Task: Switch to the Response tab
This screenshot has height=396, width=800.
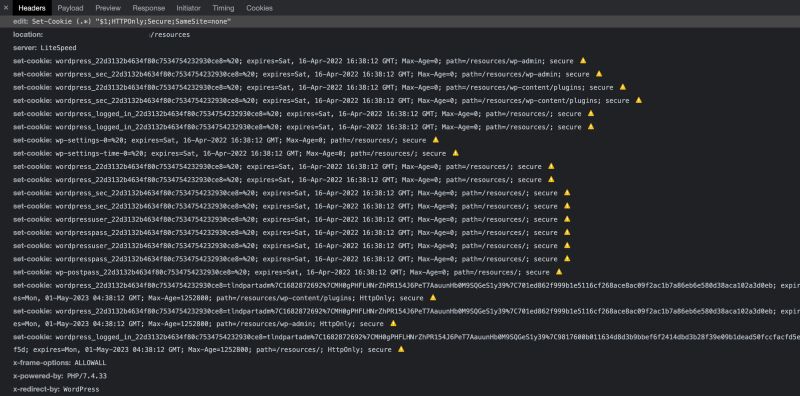Action: (x=148, y=8)
